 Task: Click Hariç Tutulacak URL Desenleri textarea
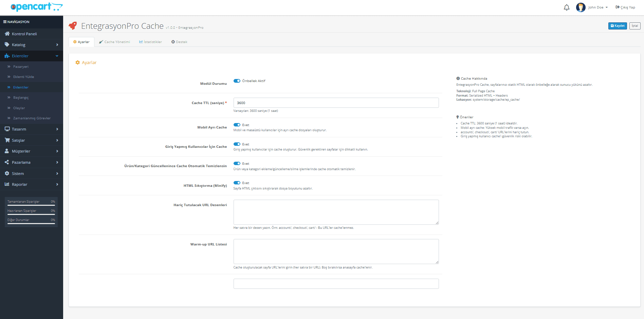[x=336, y=212]
